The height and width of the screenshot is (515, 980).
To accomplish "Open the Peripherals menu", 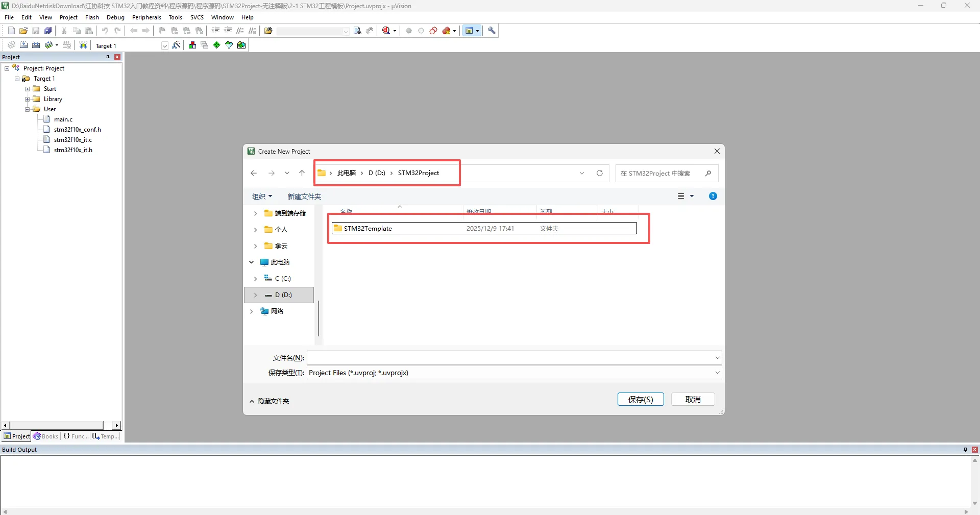I will click(146, 17).
